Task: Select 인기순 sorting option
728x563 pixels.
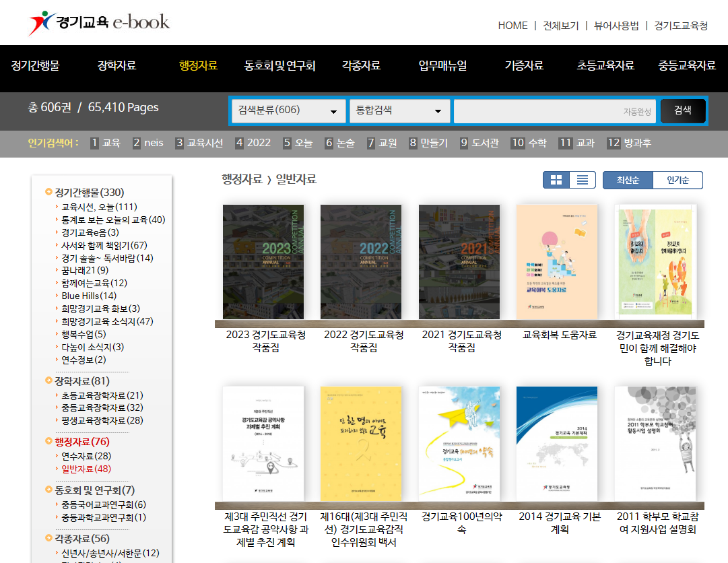Action: point(678,180)
